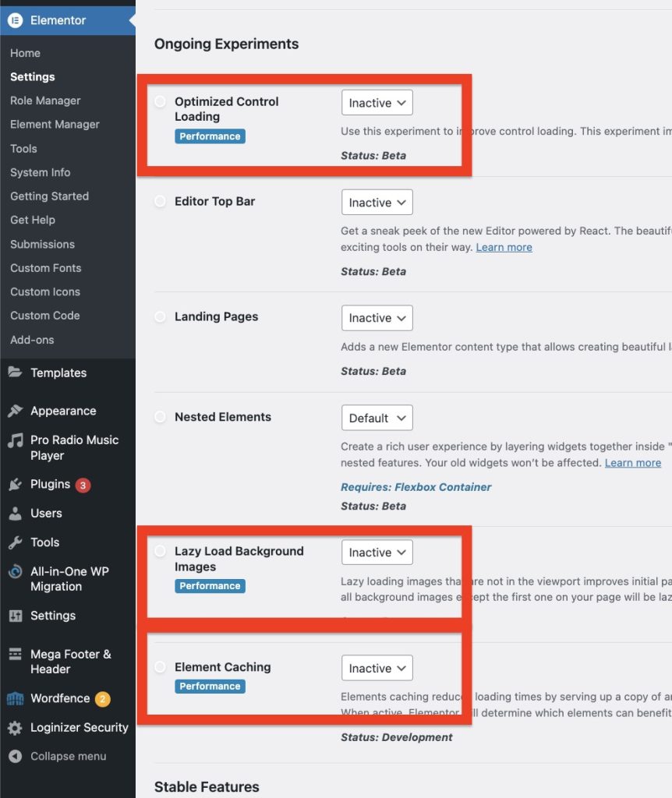Click the Requires: Flexbox Container link
672x798 pixels.
pos(416,487)
